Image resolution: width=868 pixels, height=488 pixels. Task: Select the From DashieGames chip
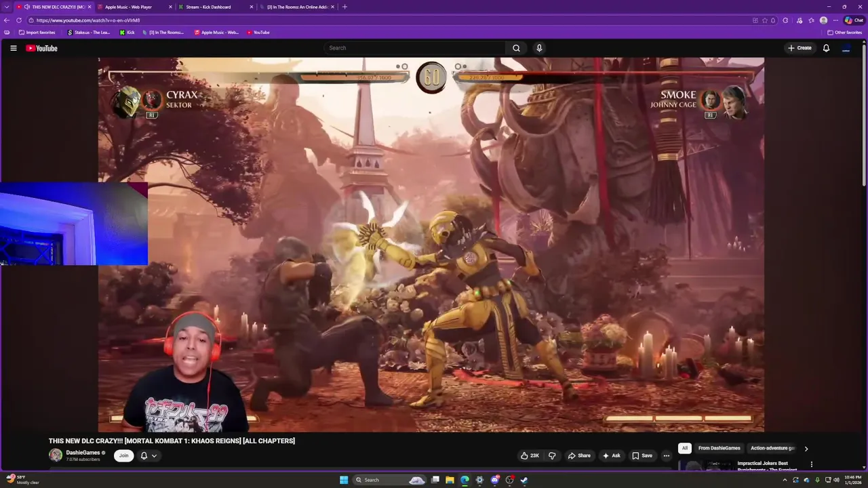point(719,448)
